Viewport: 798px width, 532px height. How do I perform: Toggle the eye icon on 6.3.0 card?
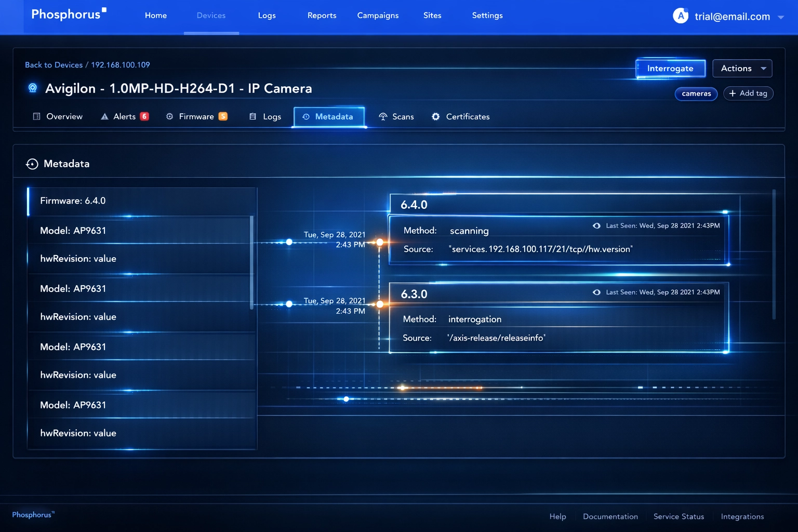coord(596,292)
